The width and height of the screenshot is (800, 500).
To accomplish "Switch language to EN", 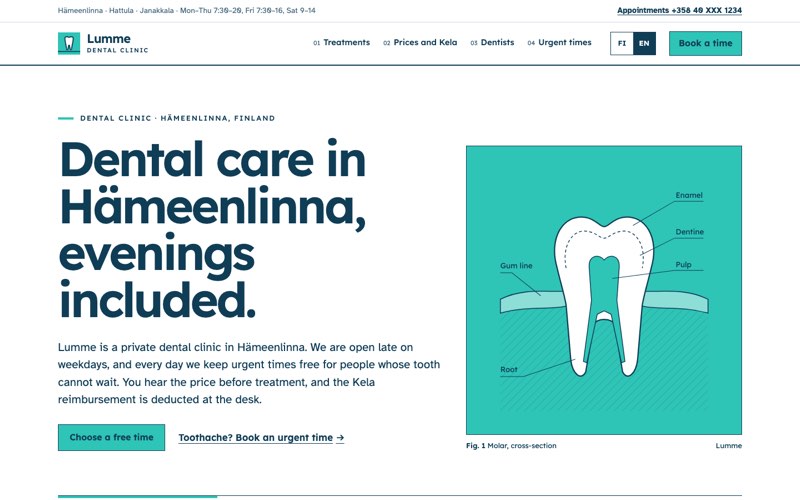I will (x=644, y=43).
